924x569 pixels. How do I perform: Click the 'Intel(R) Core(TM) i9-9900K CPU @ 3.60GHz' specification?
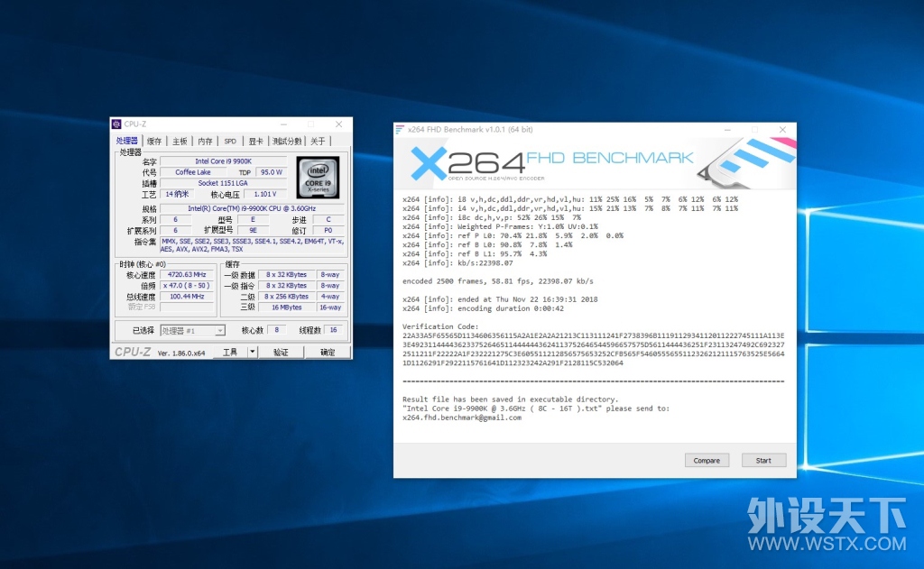(x=253, y=208)
